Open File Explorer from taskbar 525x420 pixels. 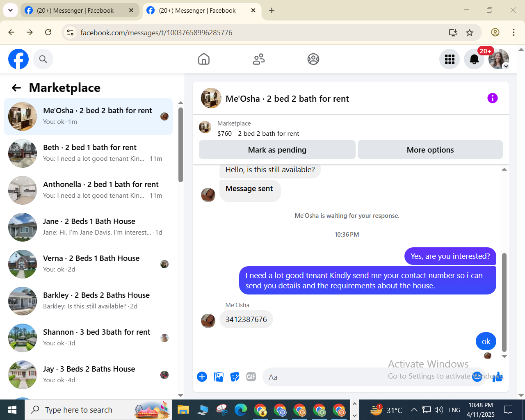coord(183,410)
